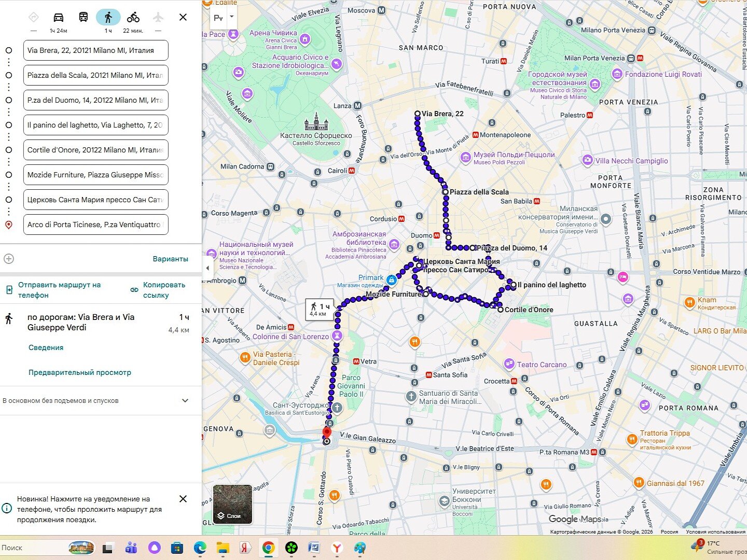This screenshot has width=747, height=560.
Task: Select the Università Bocconi marker icon
Action: click(x=444, y=501)
